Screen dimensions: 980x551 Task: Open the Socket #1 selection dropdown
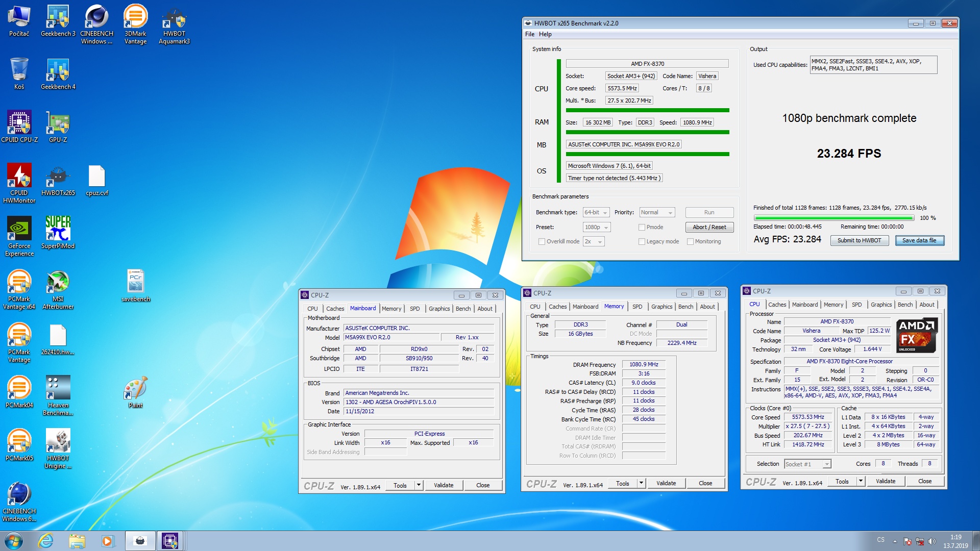pyautogui.click(x=808, y=464)
